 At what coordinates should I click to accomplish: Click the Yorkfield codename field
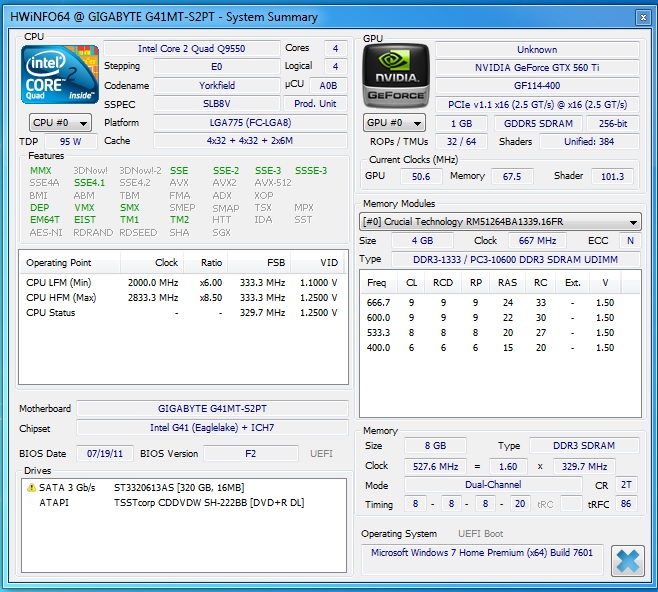[x=217, y=86]
